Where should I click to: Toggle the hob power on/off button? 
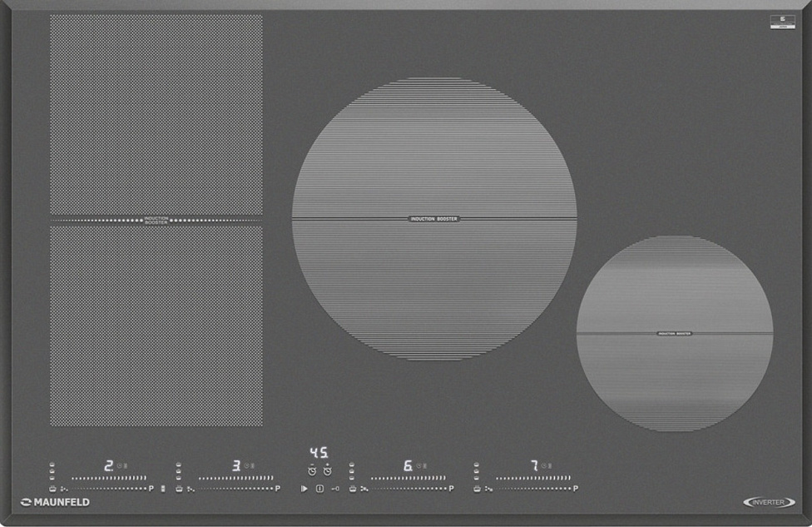[x=319, y=489]
